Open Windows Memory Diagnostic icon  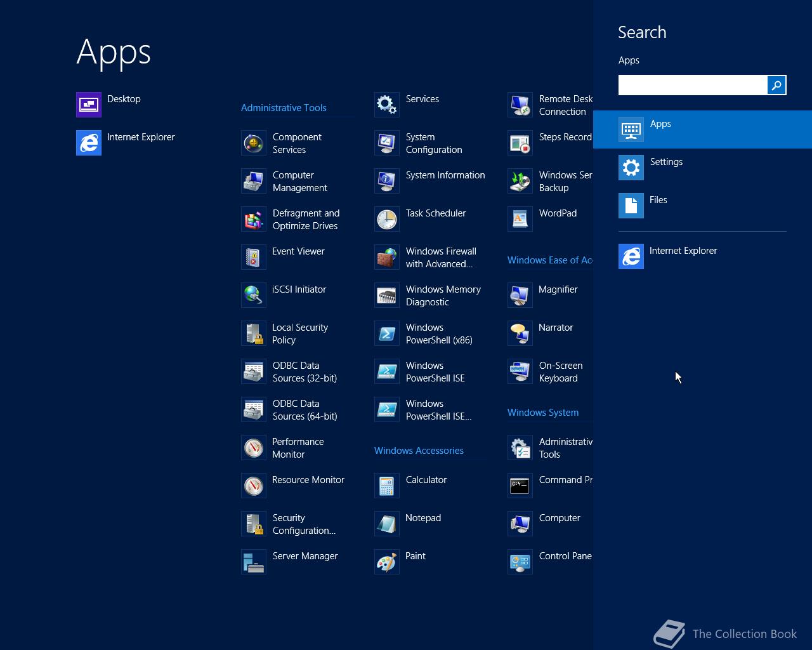coord(387,295)
